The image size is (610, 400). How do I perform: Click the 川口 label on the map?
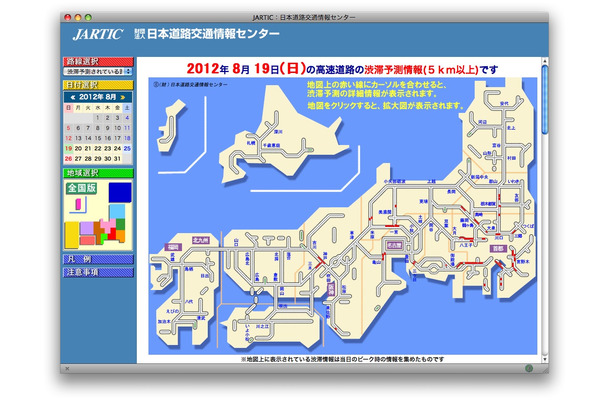[x=498, y=237]
